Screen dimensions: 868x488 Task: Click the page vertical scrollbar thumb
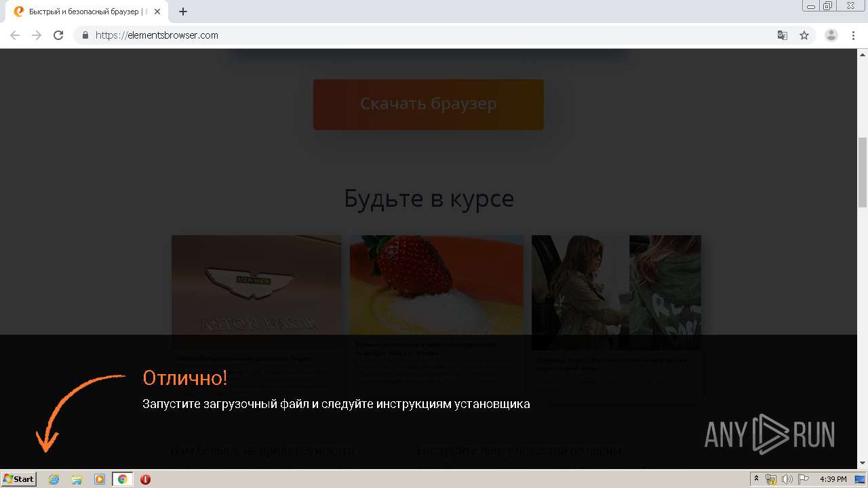[x=863, y=172]
